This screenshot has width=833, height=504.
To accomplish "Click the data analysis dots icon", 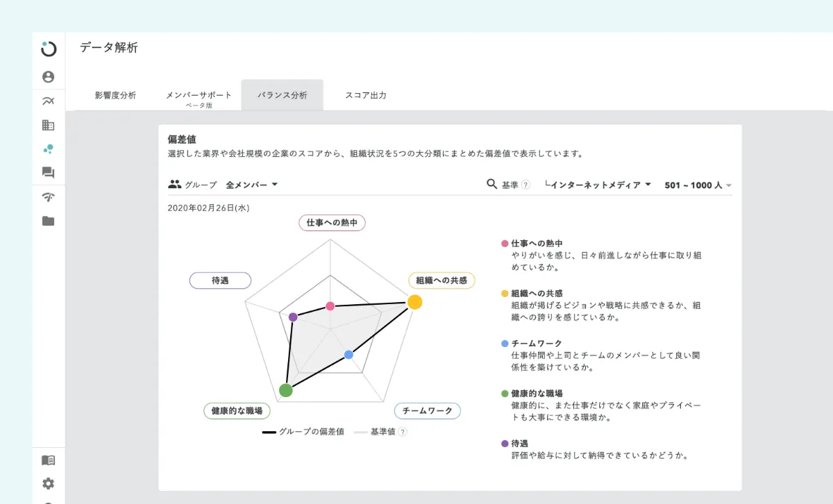I will coord(48,149).
